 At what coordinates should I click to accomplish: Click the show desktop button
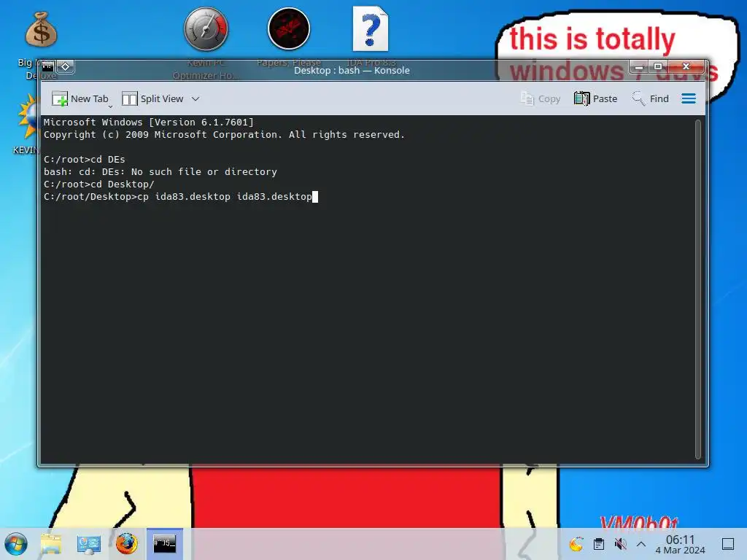click(x=728, y=544)
